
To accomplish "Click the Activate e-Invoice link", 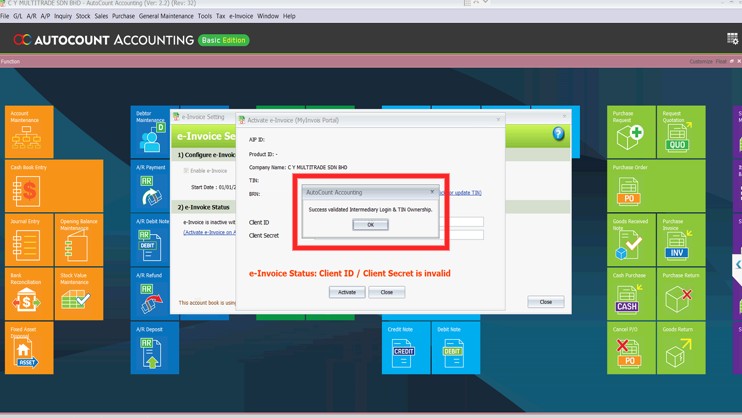I will (x=210, y=233).
